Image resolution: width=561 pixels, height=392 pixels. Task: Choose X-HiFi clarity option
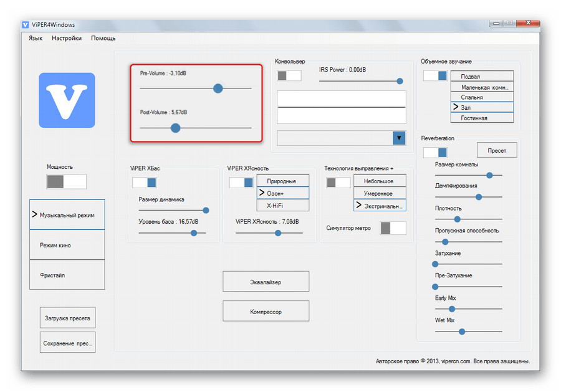[283, 205]
